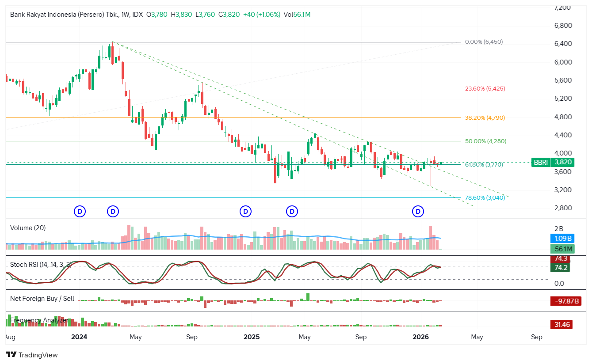Screen dimensions: 592x364
Task: Click the 5,200 price axis label
Action: [x=563, y=99]
